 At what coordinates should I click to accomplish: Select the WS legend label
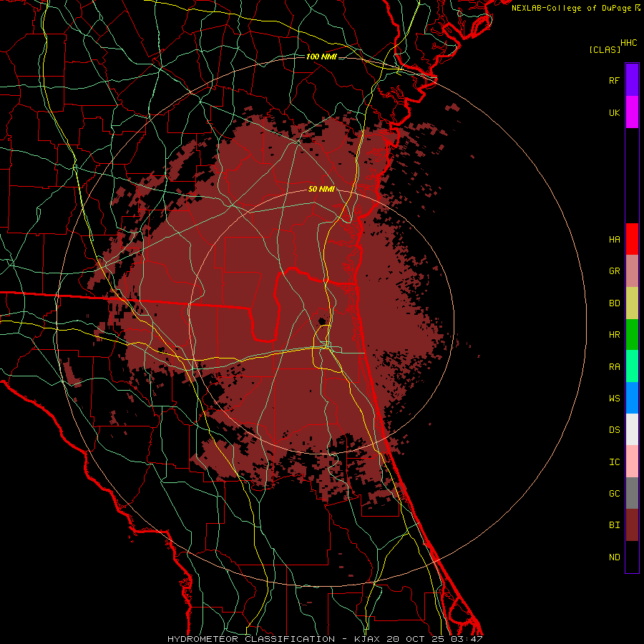[615, 399]
